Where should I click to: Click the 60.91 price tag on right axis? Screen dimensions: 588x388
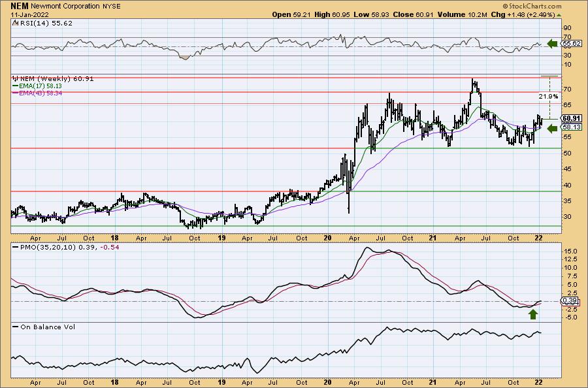(572, 118)
